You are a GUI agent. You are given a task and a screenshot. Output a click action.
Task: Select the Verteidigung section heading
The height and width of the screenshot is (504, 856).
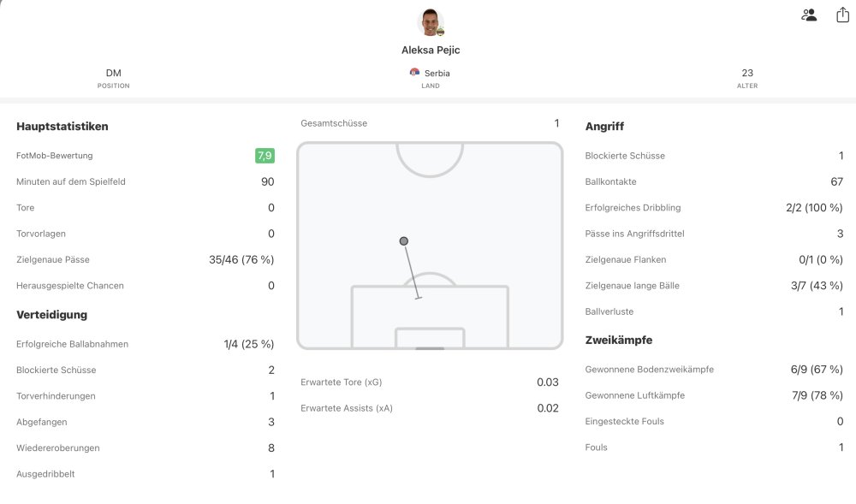[52, 315]
